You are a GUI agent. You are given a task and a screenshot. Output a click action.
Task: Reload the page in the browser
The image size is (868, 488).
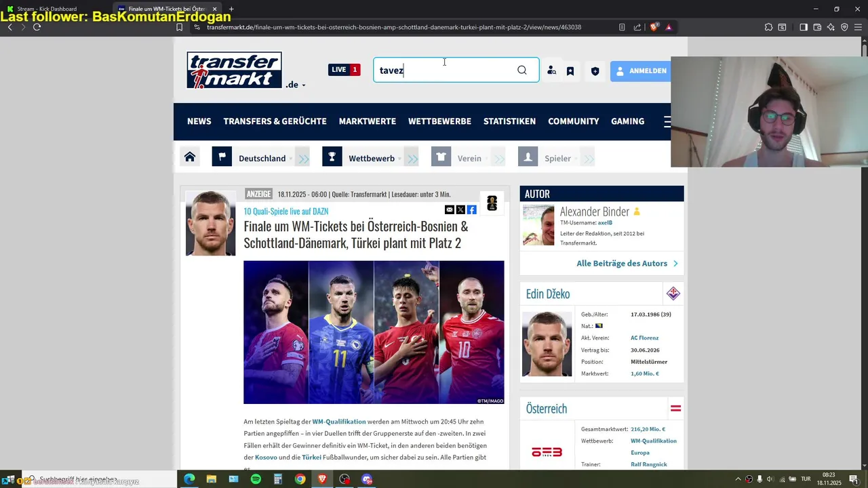[37, 27]
